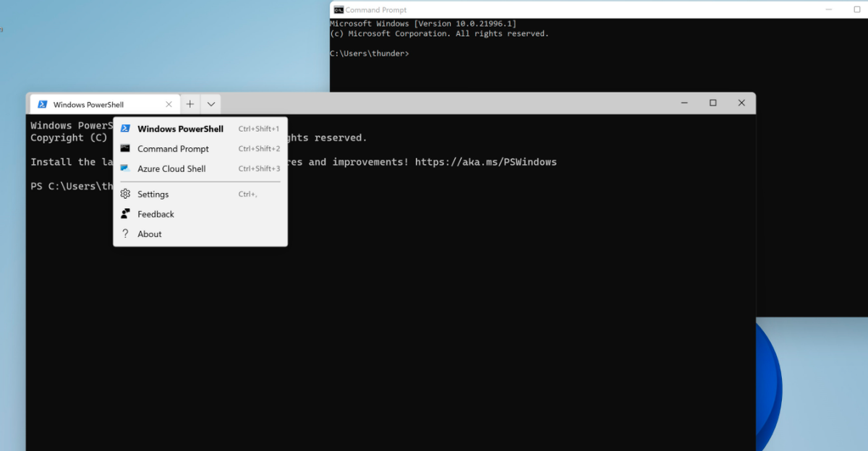
Task: Open Settings via the gear icon
Action: [x=125, y=194]
